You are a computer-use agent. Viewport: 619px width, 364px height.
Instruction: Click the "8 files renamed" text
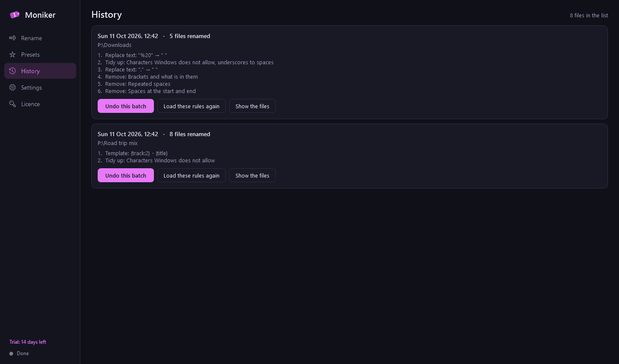[190, 134]
